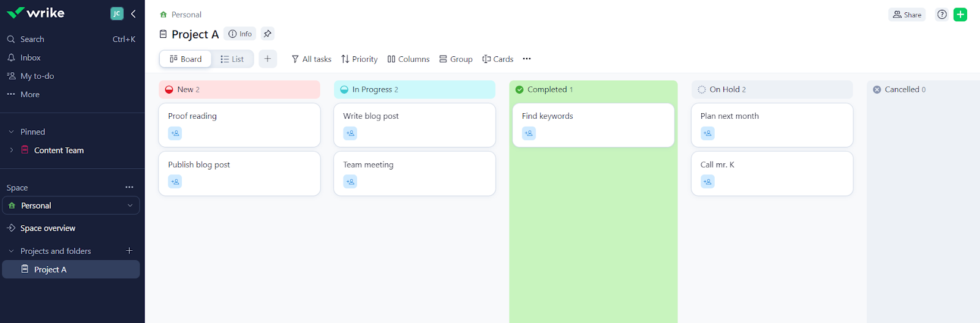The image size is (980, 323).
Task: Add assignee on Team meeting card
Action: (350, 182)
